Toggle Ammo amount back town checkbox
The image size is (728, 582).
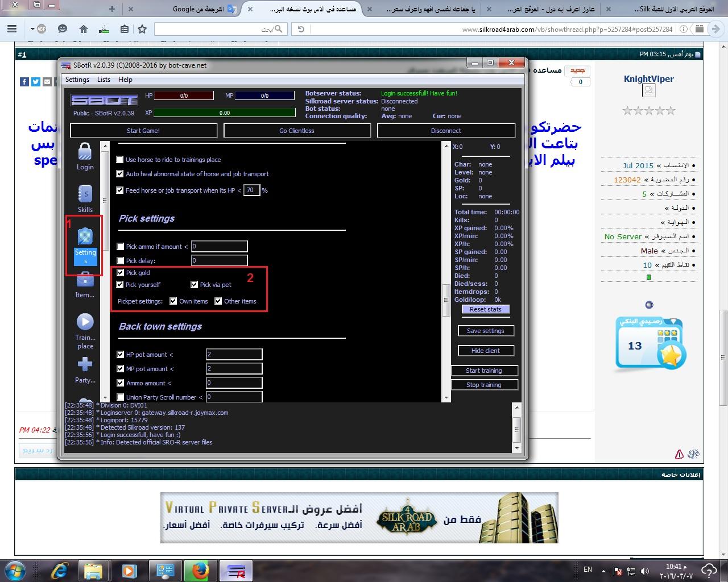click(x=120, y=383)
